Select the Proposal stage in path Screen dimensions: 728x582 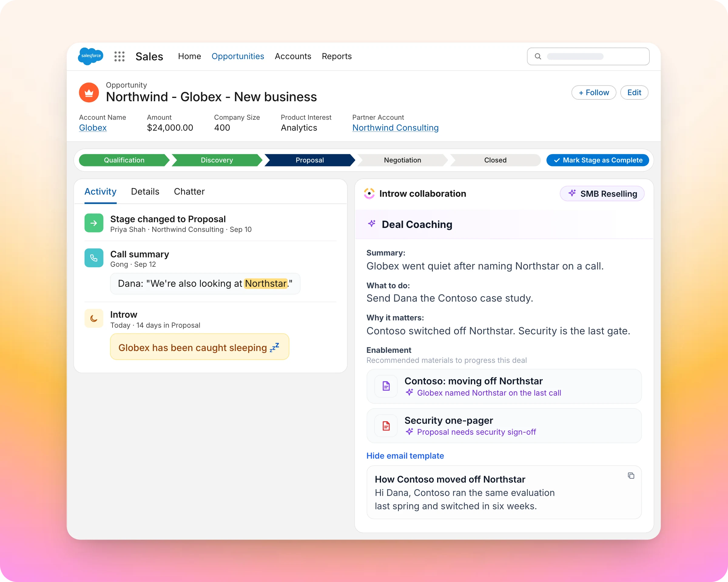click(310, 160)
